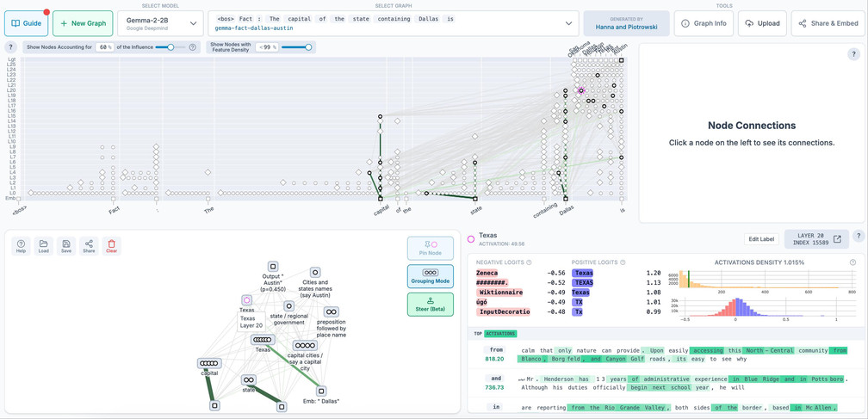Click Edit Label for Texas feature

coord(761,239)
